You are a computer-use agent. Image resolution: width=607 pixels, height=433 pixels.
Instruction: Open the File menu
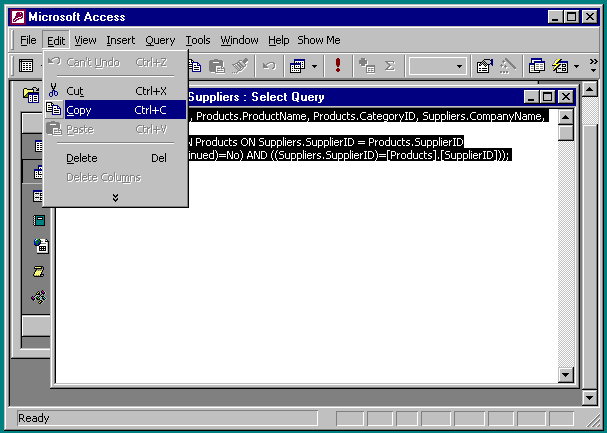tap(28, 40)
